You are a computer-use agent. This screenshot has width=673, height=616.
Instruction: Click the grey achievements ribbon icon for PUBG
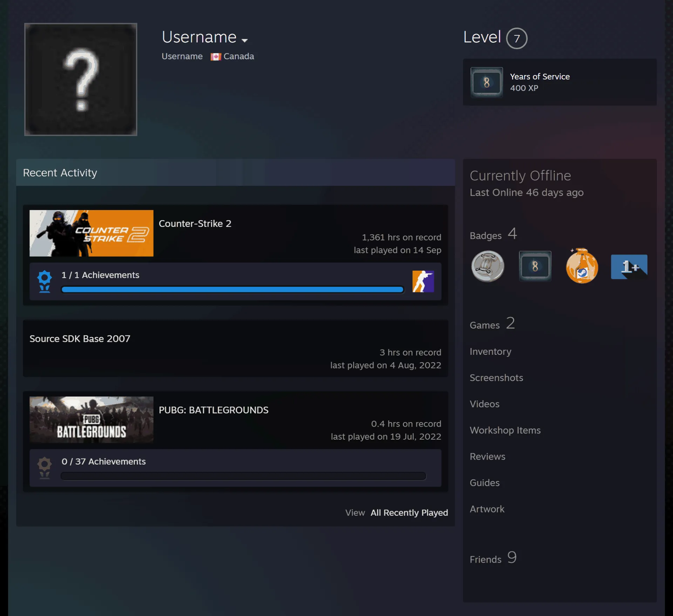coord(45,468)
